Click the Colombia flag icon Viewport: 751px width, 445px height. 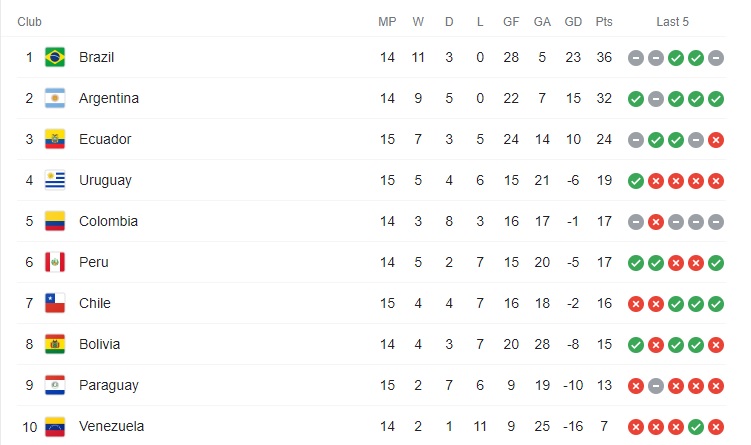(55, 222)
